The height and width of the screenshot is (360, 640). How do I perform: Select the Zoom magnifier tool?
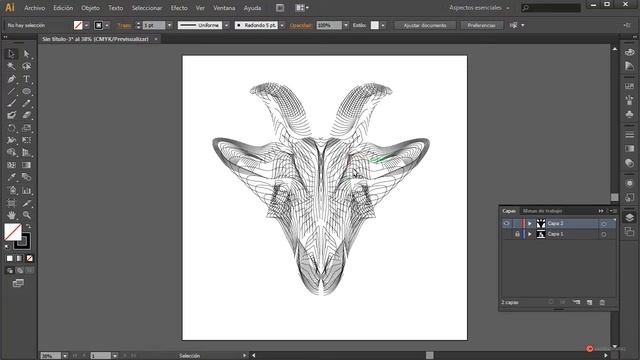(27, 215)
